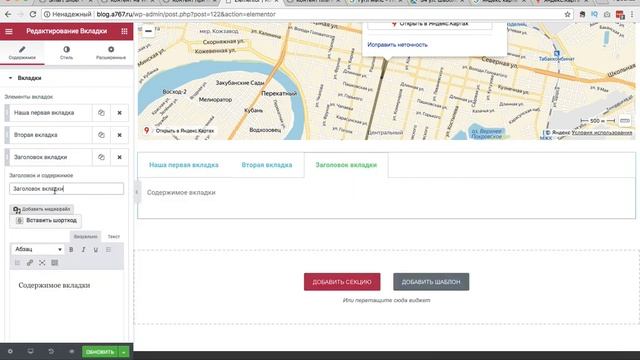Screen dimensions: 640x360
Task: Switch to the Расширенные advanced tab
Action: tap(111, 53)
